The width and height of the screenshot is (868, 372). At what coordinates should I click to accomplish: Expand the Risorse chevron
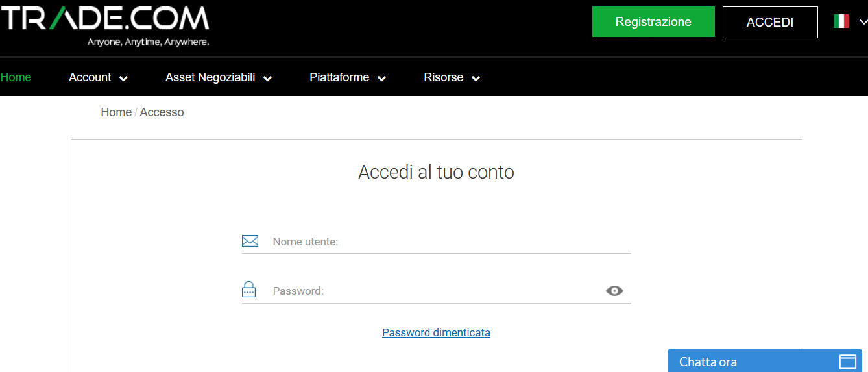click(476, 79)
